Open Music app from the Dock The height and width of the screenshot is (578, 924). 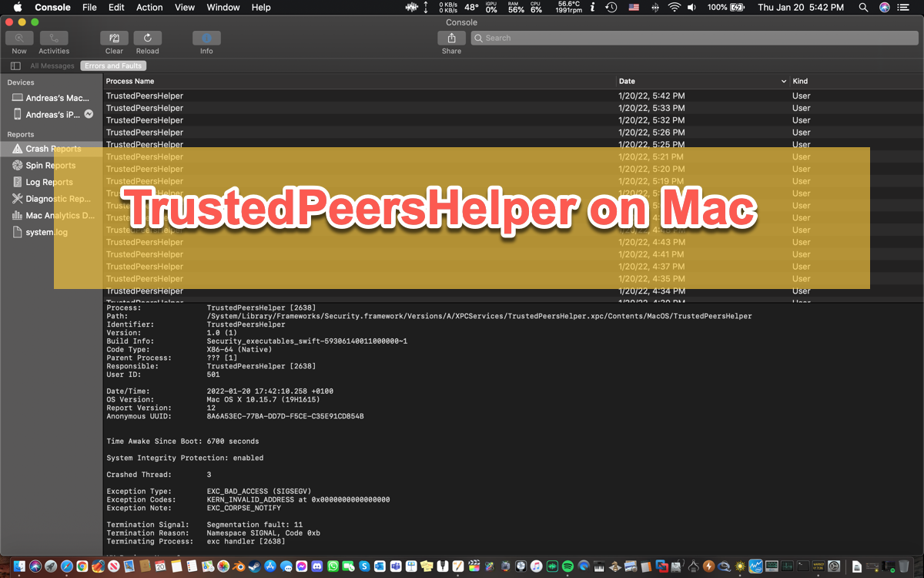click(536, 566)
